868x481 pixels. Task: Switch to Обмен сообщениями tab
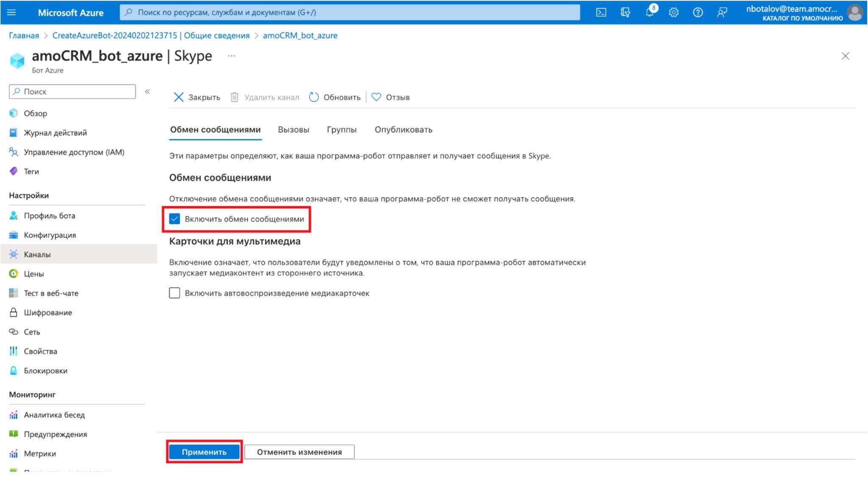coord(215,130)
